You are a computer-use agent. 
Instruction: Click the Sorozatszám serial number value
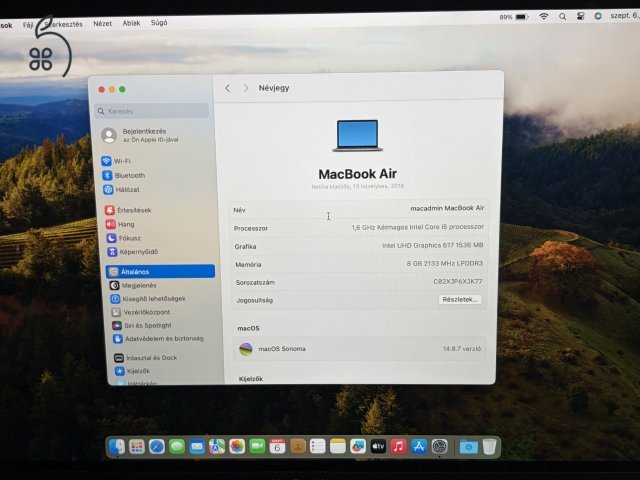pyautogui.click(x=458, y=282)
